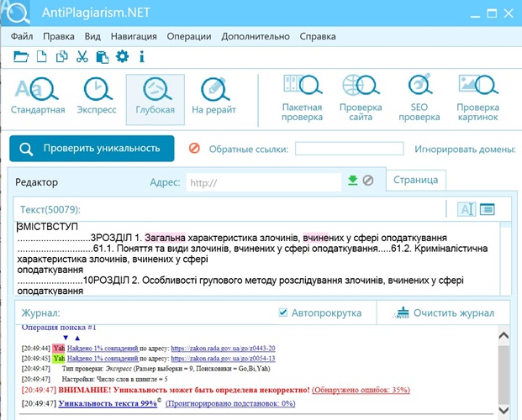Click the text editor vertical scrollbar

(x=505, y=259)
